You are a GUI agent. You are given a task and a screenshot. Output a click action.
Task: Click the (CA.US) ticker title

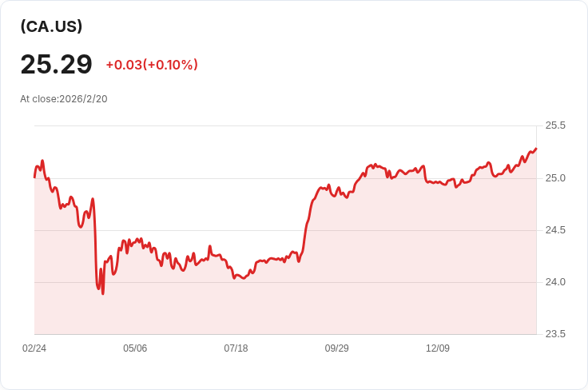[51, 26]
